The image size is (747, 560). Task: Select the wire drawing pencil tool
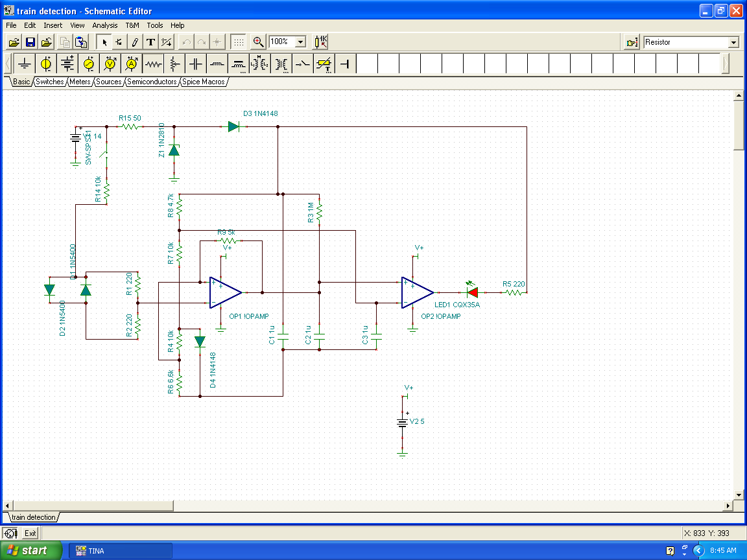point(135,42)
